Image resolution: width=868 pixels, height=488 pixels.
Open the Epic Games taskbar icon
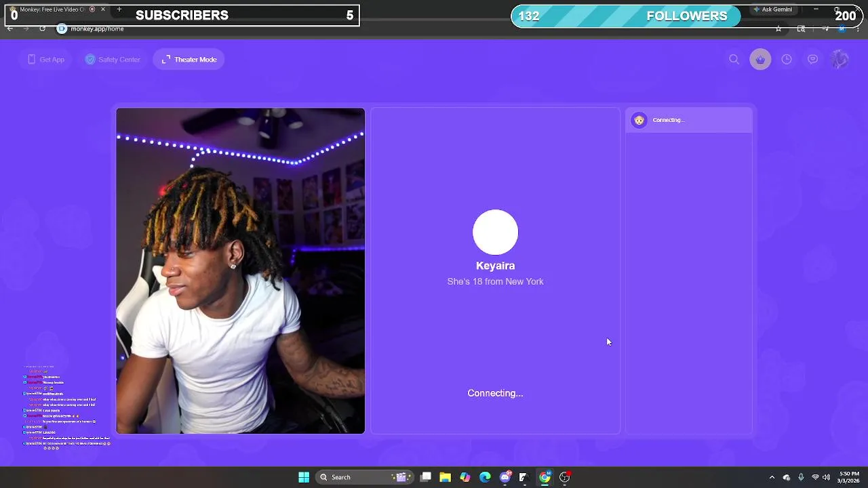tap(524, 477)
